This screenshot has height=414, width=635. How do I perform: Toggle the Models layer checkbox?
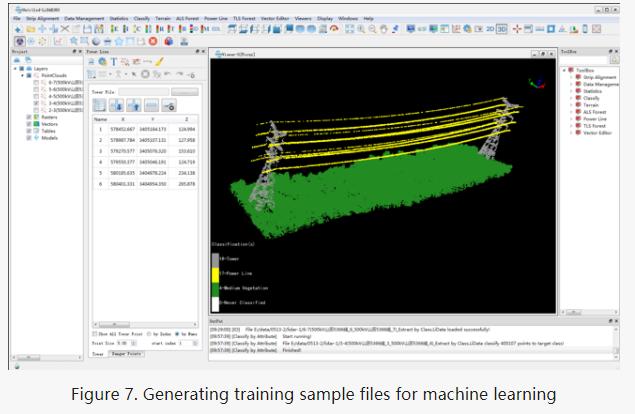pyautogui.click(x=29, y=138)
